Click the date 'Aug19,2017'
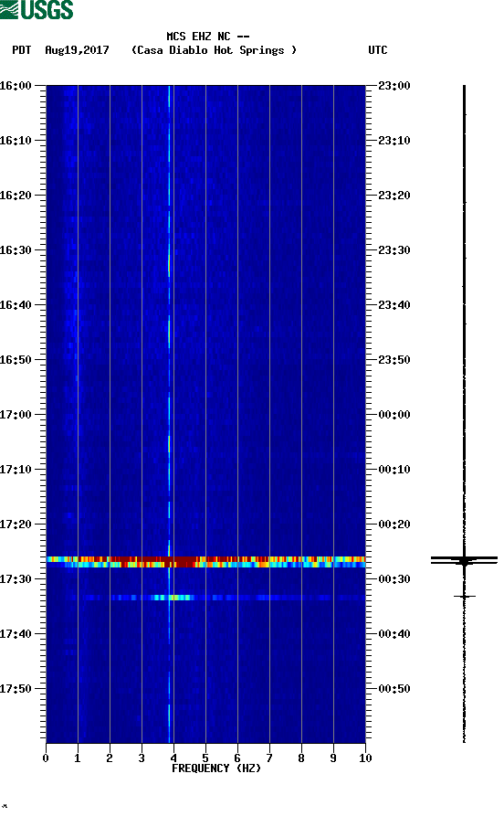This screenshot has width=504, height=816. pyautogui.click(x=77, y=50)
